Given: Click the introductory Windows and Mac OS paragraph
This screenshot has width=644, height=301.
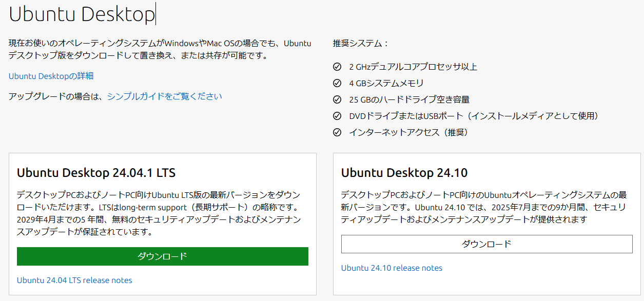Looking at the screenshot, I should [x=159, y=48].
